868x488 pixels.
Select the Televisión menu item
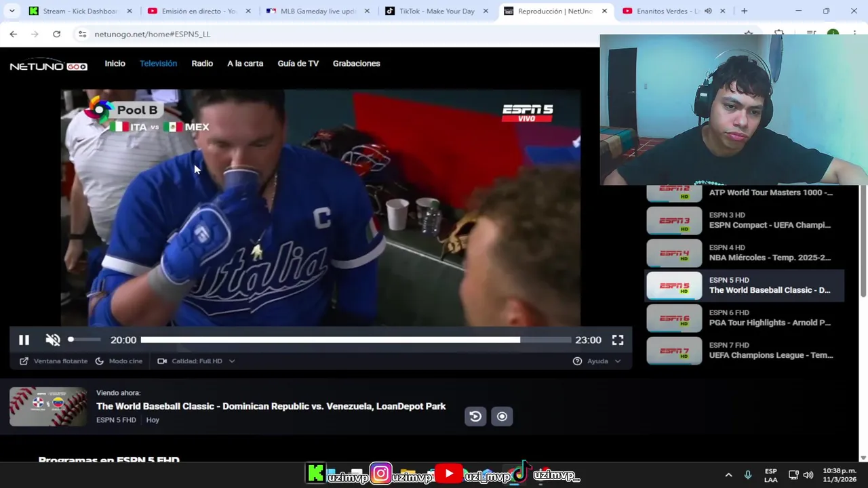158,64
